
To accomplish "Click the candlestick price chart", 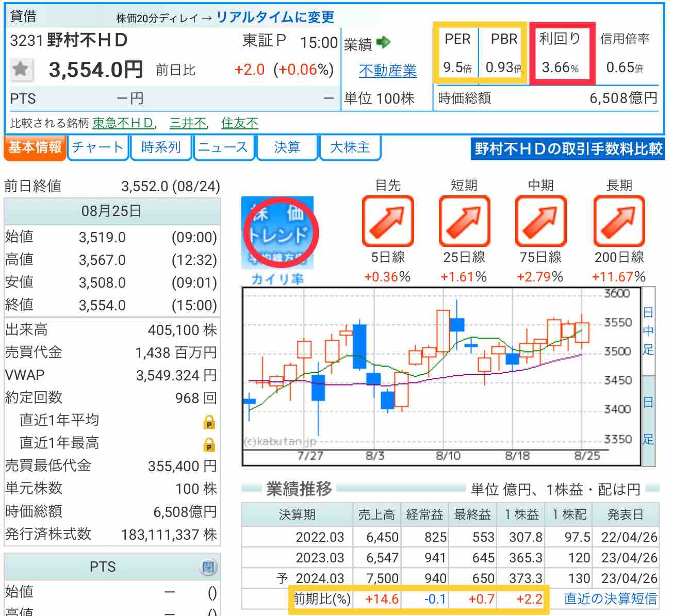I will [x=441, y=376].
